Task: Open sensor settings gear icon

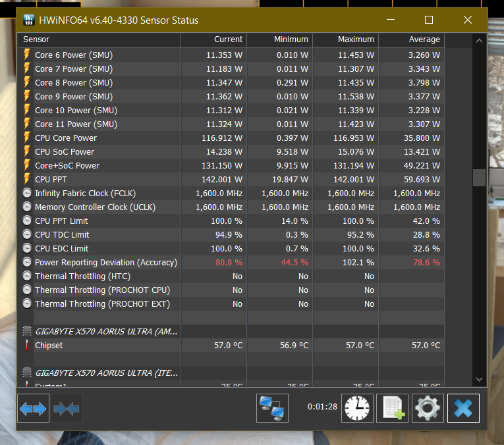Action: [428, 408]
